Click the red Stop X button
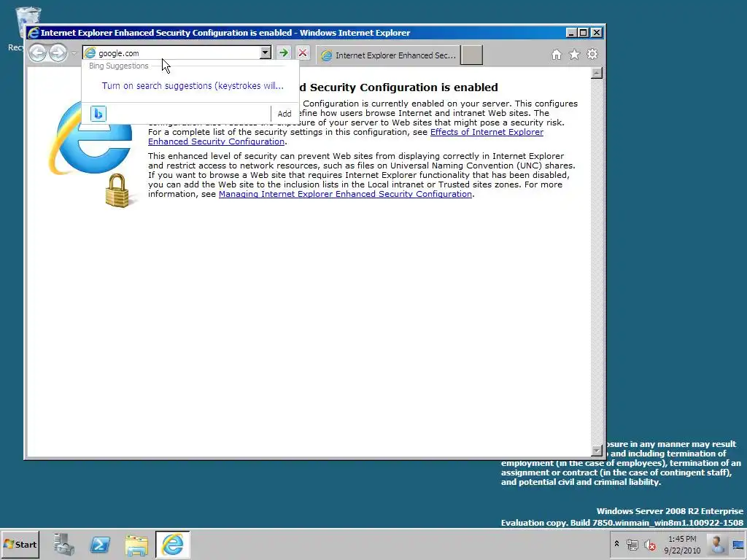747x560 pixels. [x=303, y=52]
